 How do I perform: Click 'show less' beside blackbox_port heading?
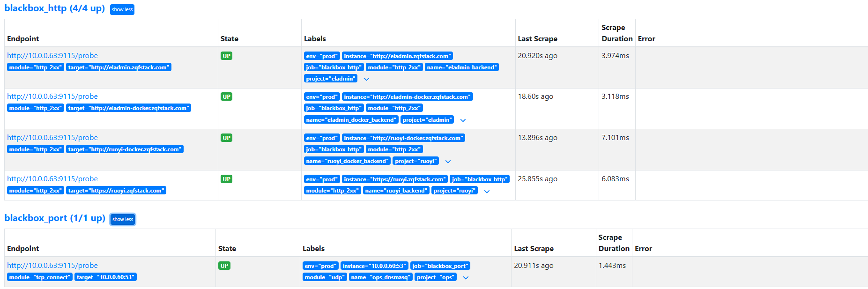pos(123,219)
